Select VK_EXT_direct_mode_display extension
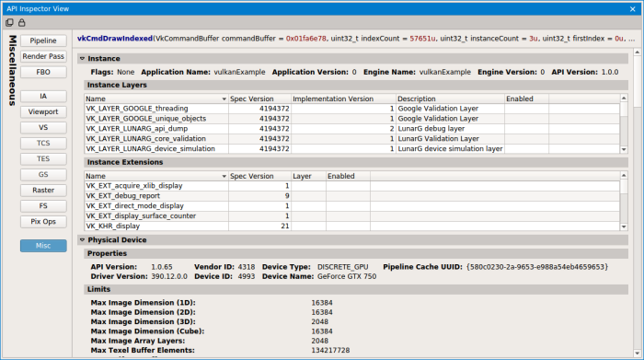 (352, 206)
